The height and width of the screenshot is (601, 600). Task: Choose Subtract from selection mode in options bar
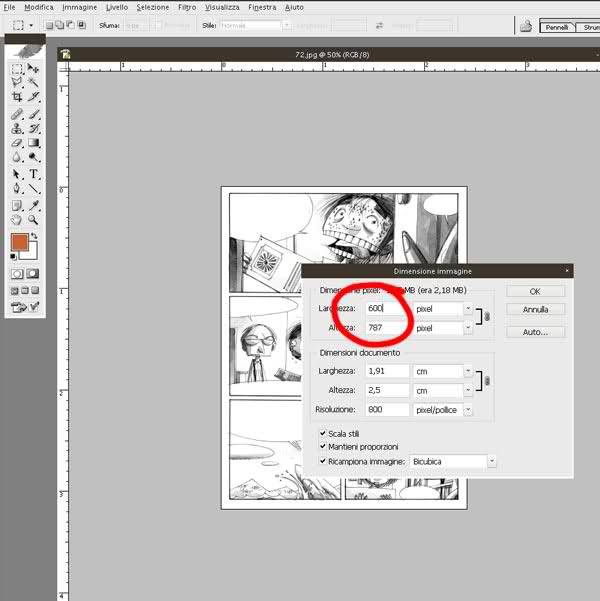71,25
